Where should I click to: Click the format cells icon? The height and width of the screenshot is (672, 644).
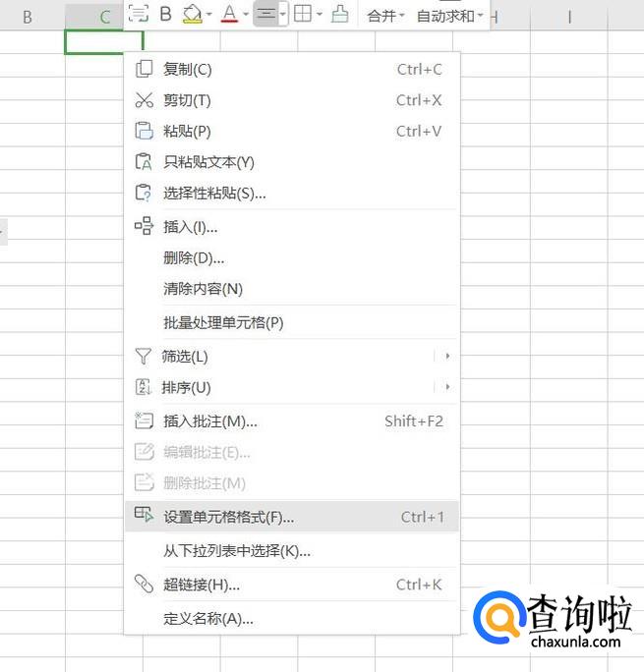click(x=144, y=514)
